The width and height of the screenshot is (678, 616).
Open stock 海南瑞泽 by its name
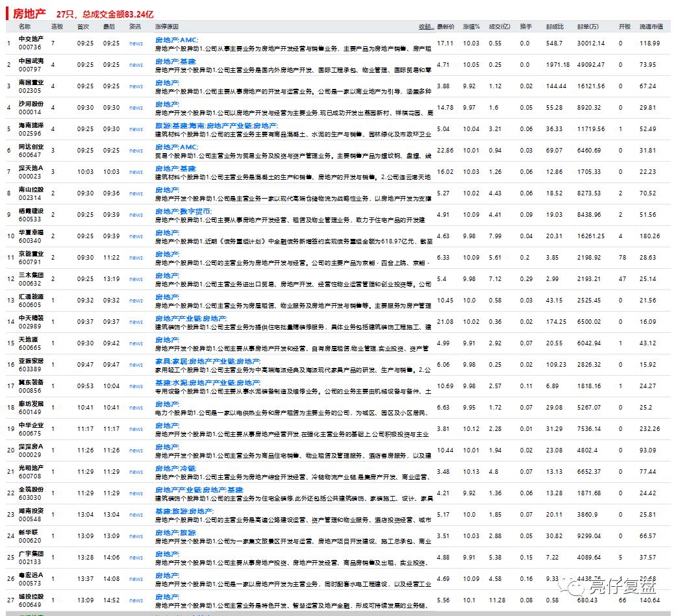31,125
